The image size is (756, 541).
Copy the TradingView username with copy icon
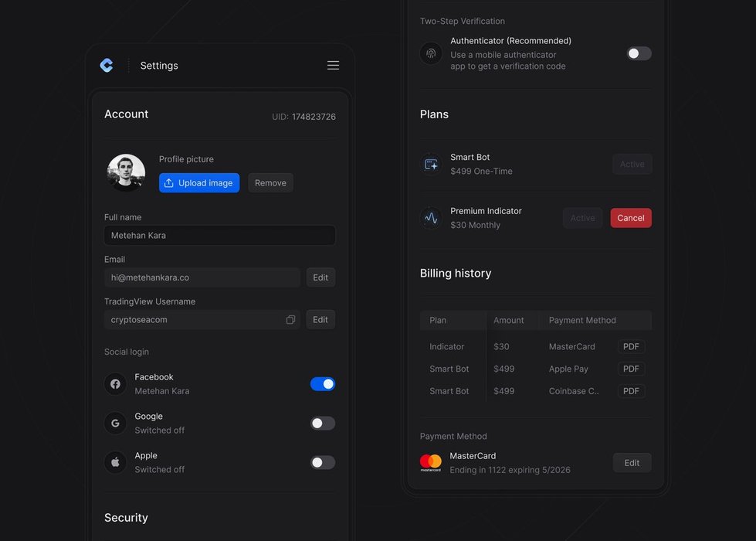pyautogui.click(x=290, y=320)
